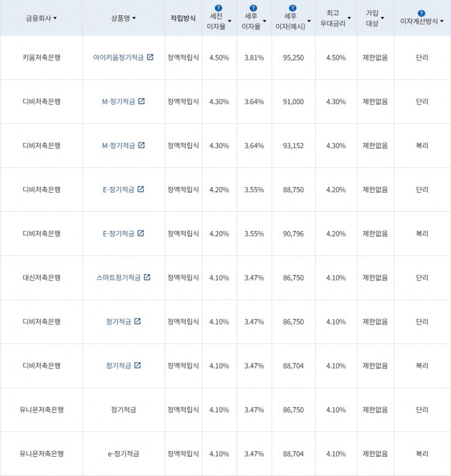451x476 pixels.
Task: Click external link icon for M-정기적금 단리 row
Action: [x=142, y=101]
